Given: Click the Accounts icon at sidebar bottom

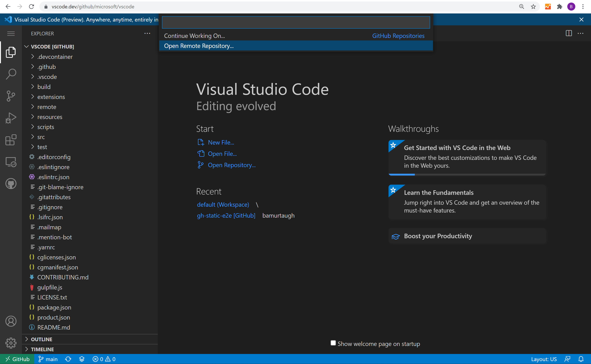Looking at the screenshot, I should [x=11, y=321].
